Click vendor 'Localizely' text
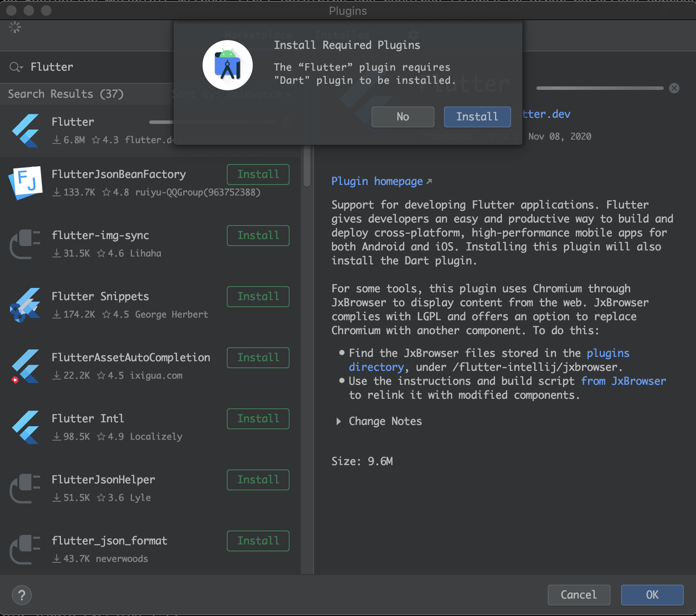The height and width of the screenshot is (616, 696). tap(156, 437)
